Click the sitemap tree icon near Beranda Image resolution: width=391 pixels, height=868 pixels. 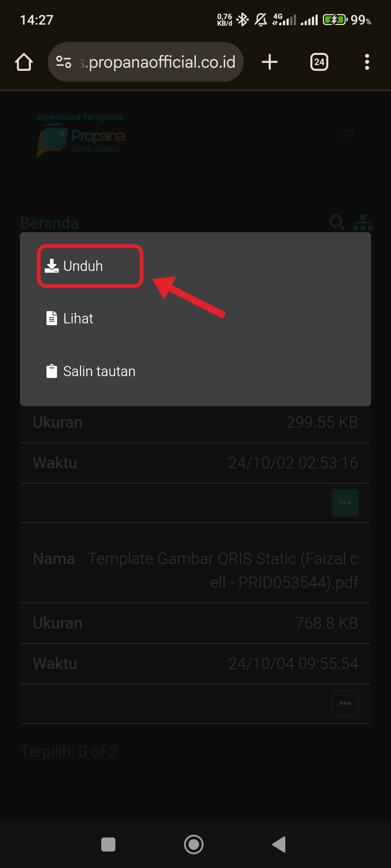point(363,222)
